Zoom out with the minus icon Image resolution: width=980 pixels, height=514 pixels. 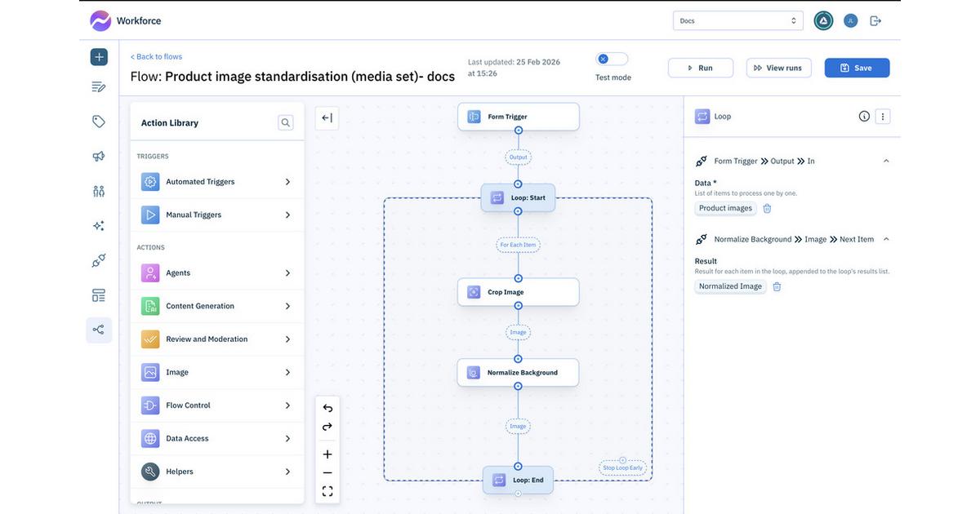point(327,473)
